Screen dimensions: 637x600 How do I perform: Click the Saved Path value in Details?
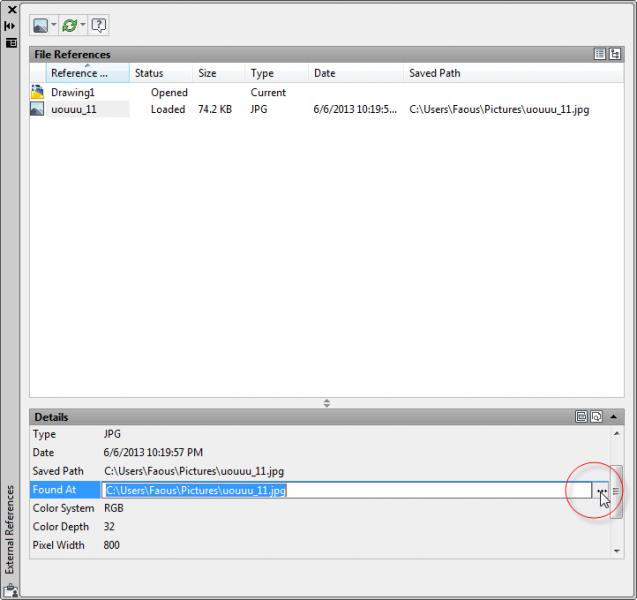point(194,471)
